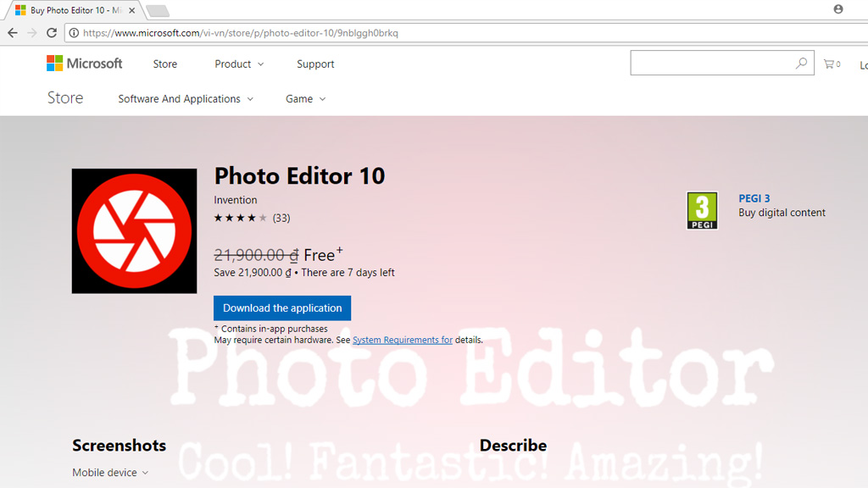Select the Buy Photo Editor 10 browser tab

(x=75, y=10)
